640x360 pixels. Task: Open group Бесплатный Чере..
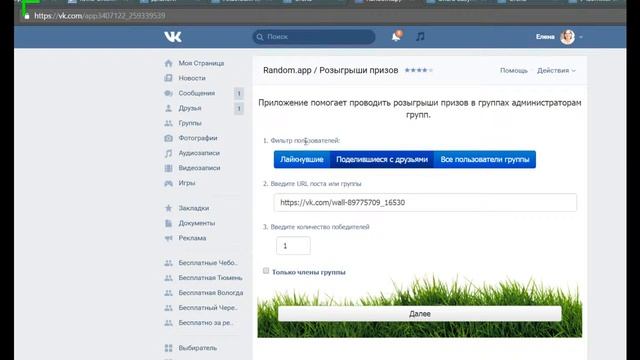[208, 308]
